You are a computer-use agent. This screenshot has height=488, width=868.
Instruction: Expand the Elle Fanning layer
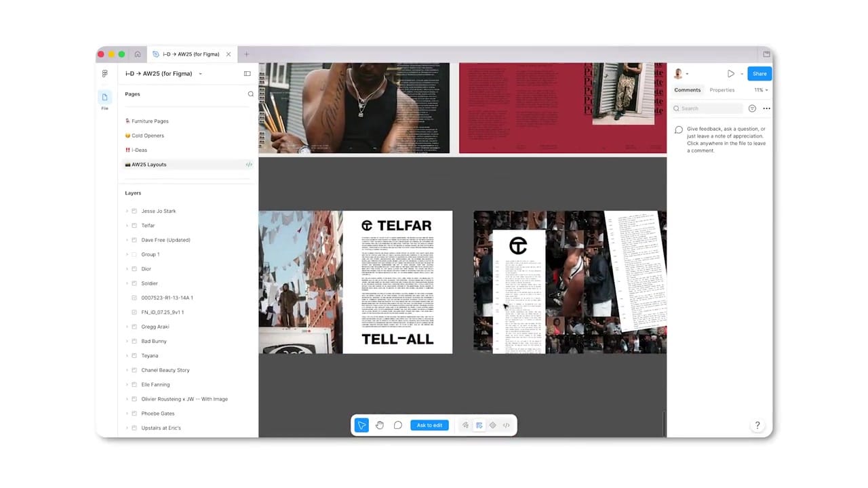point(127,384)
